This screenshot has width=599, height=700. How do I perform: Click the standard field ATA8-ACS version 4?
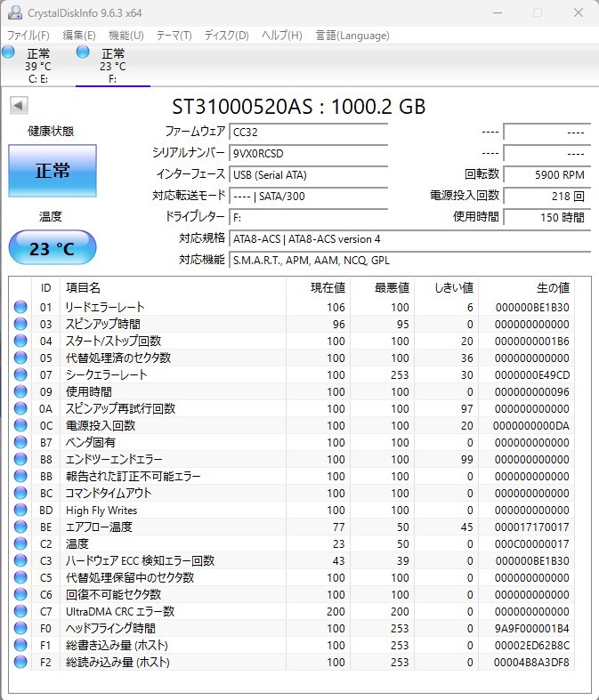(x=409, y=239)
